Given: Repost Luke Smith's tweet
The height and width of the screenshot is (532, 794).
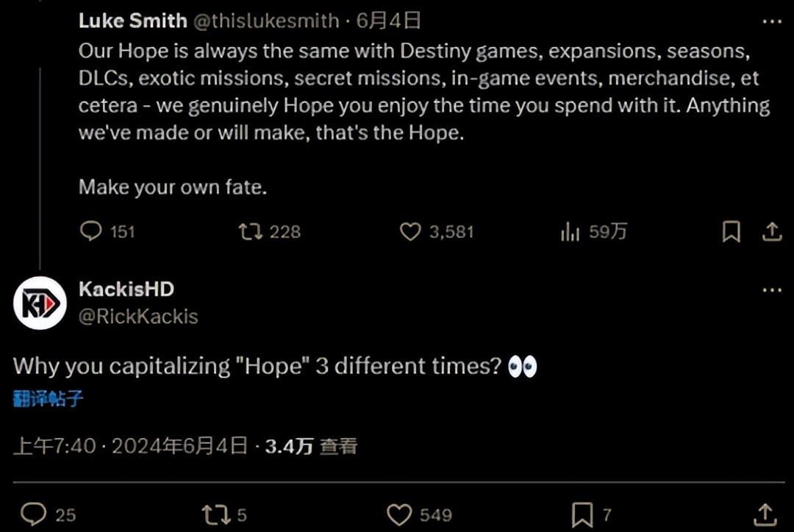Looking at the screenshot, I should click(251, 232).
